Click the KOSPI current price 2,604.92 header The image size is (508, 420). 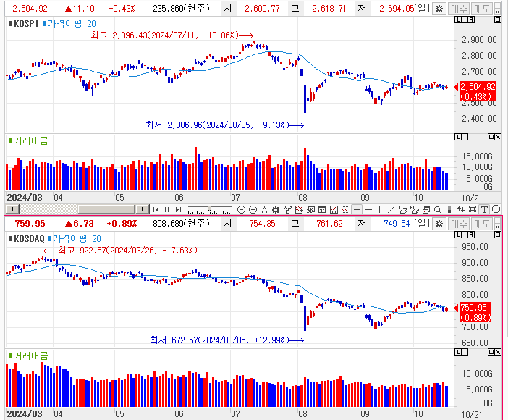(30, 9)
